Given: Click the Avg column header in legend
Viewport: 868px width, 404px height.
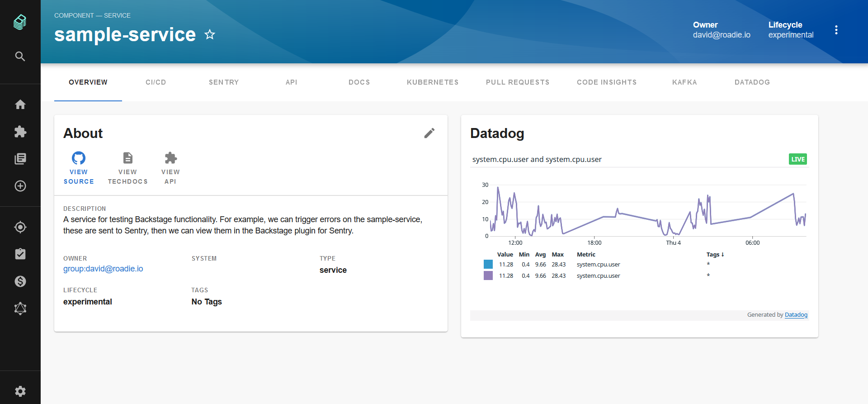Looking at the screenshot, I should point(540,255).
